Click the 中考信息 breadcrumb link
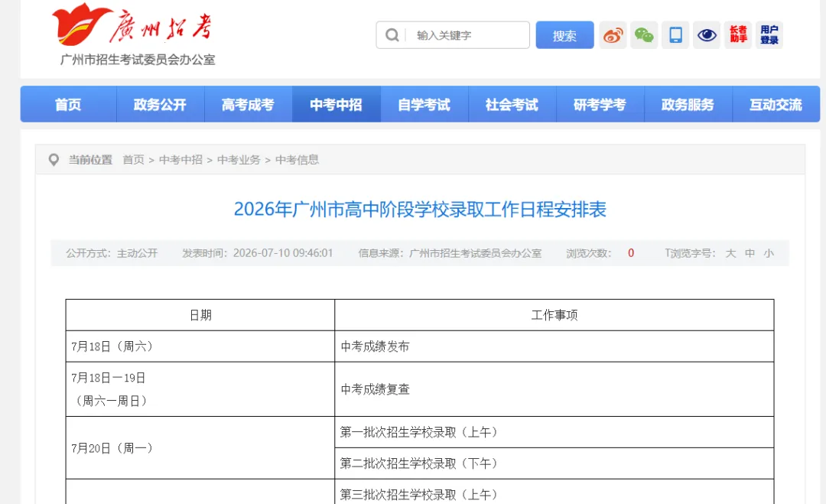This screenshot has width=826, height=504. (x=297, y=160)
